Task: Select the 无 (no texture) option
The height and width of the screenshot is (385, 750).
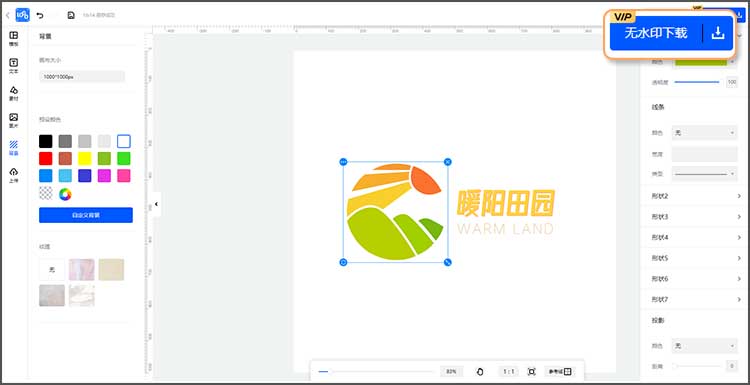Action: coord(52,270)
